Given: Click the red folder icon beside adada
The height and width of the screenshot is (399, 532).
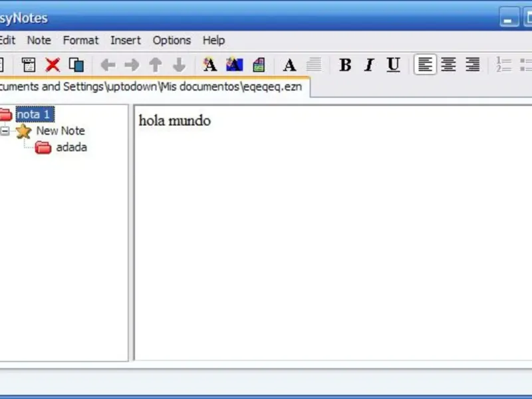Looking at the screenshot, I should click(x=43, y=147).
